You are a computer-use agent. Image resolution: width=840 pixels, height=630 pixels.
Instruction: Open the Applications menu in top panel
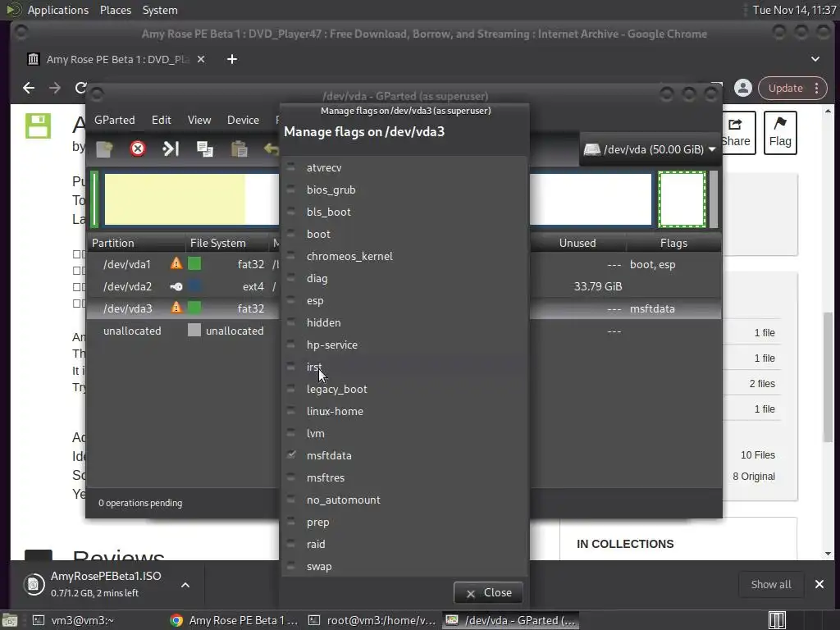[58, 10]
